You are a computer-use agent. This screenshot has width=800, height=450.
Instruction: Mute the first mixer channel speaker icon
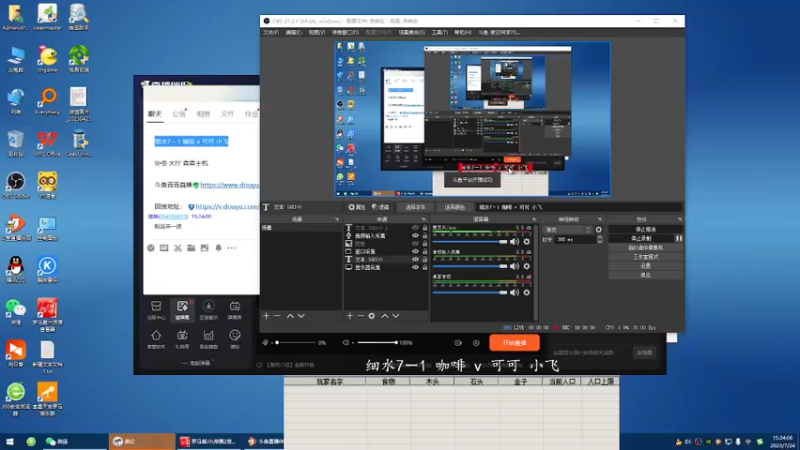coord(514,241)
